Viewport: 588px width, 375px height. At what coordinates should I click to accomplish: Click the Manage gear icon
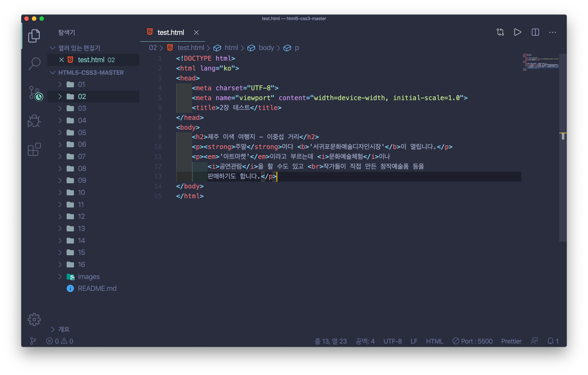pyautogui.click(x=34, y=319)
